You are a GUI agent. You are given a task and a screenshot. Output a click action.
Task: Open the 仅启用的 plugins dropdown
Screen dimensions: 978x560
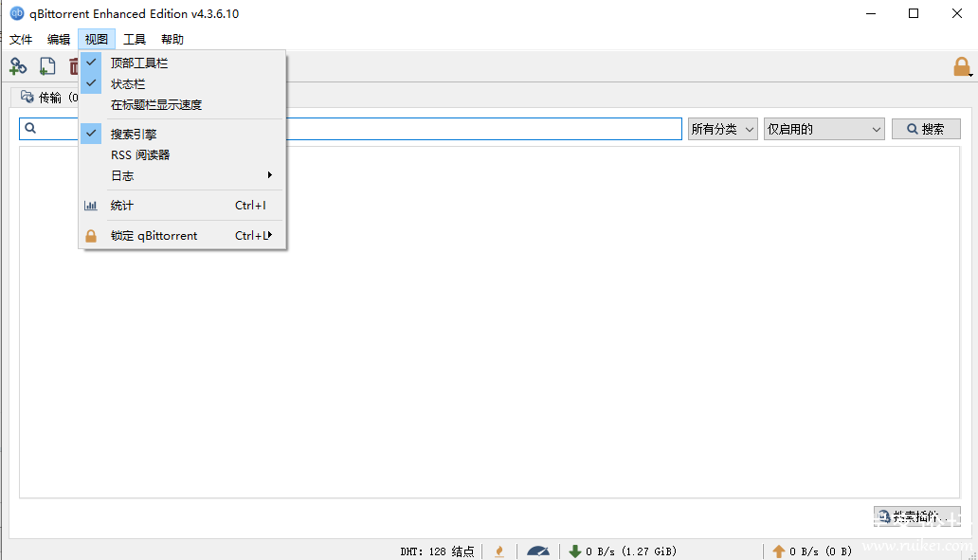824,129
